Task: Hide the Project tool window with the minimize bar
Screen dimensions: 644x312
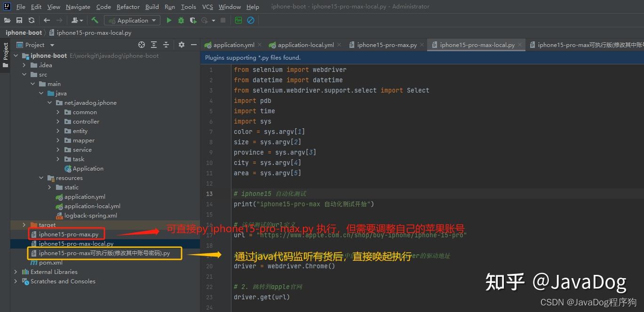Action: click(194, 44)
